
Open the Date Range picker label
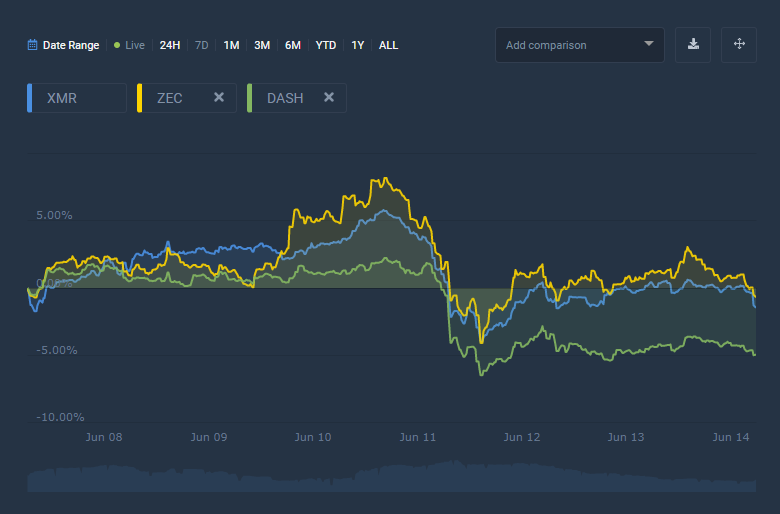[71, 45]
